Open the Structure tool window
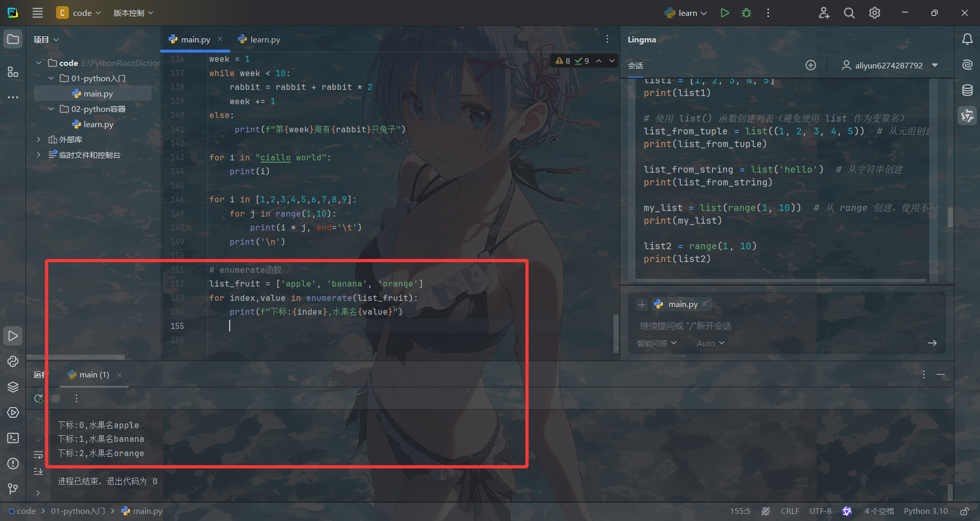The height and width of the screenshot is (521, 980). pos(13,72)
